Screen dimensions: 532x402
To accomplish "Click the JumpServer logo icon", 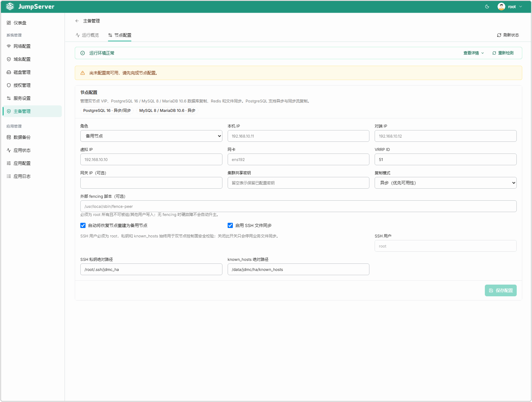I will click(x=10, y=7).
